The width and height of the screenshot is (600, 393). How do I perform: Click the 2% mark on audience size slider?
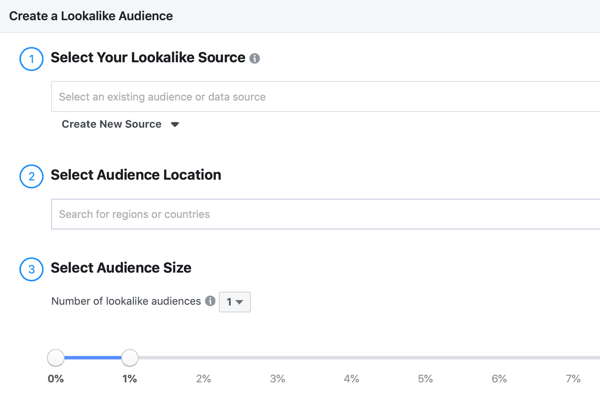click(204, 358)
